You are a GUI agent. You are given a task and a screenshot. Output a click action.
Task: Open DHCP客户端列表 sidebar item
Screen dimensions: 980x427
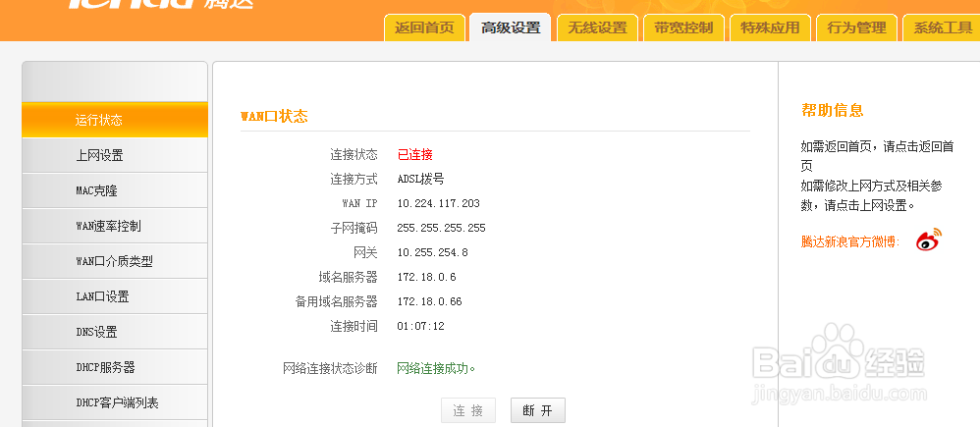(x=115, y=402)
